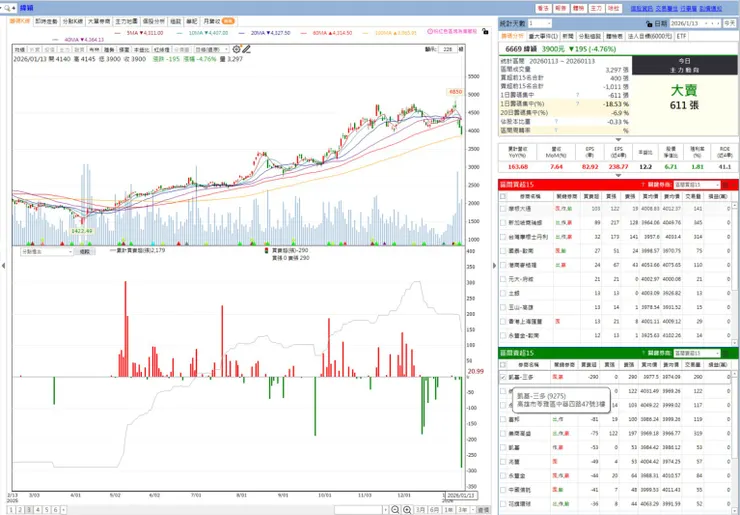The width and height of the screenshot is (740, 515).
Task: Check the 中國信託 seller row checkbox
Action: pyautogui.click(x=503, y=490)
